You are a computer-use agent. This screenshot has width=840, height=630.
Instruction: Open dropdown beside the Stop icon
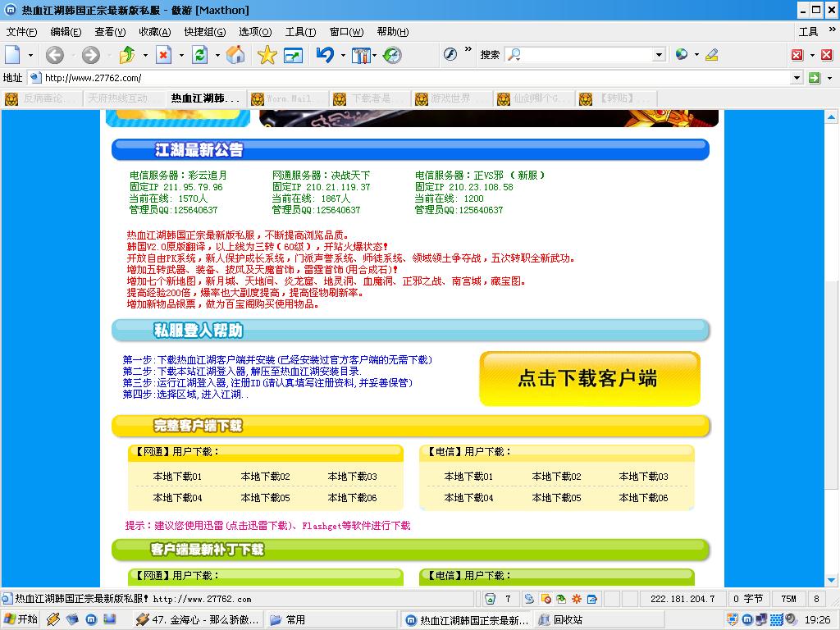(181, 55)
